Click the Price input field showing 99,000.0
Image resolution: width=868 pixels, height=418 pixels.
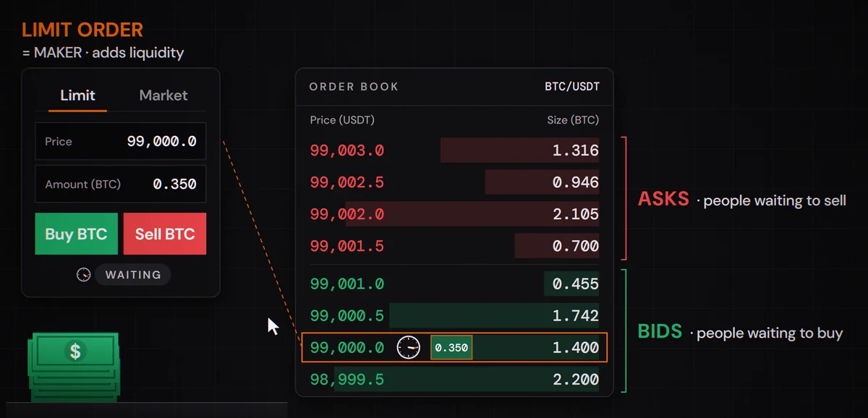[121, 141]
